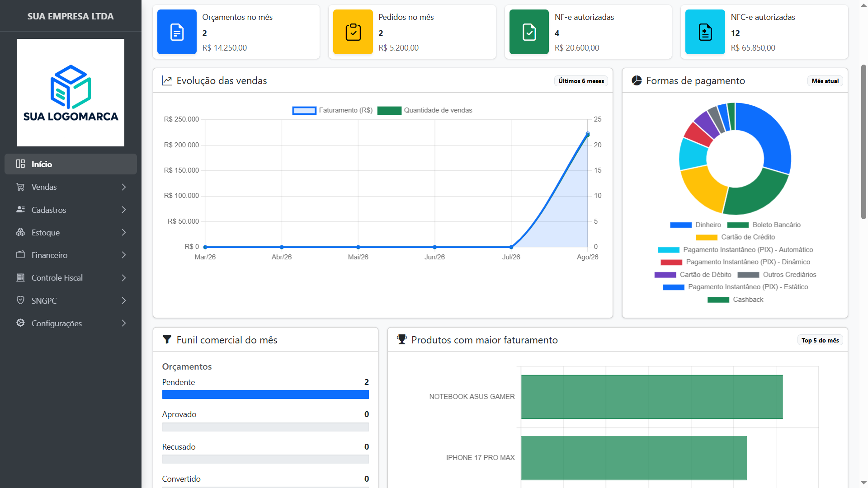The height and width of the screenshot is (488, 868).
Task: Click the SUA EMPRESA LTDA header link
Action: pyautogui.click(x=71, y=16)
